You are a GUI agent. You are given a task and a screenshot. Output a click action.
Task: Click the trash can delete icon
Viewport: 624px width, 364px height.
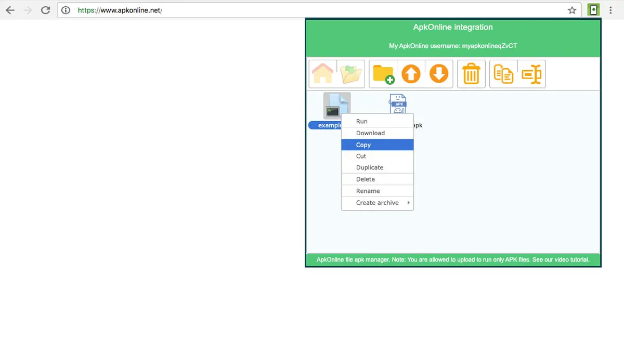(x=471, y=74)
